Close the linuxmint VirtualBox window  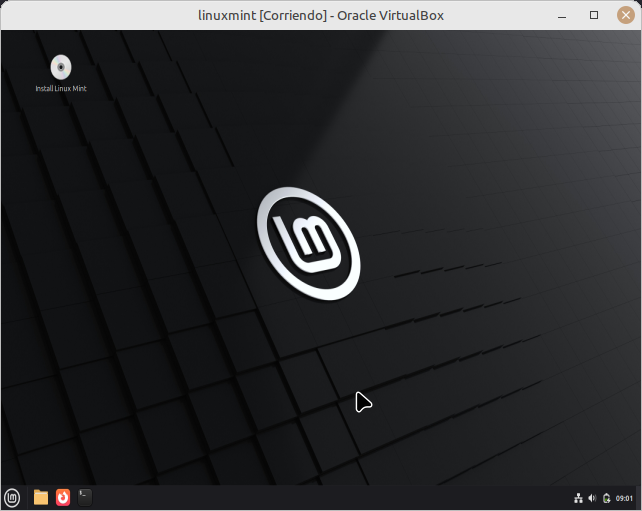[625, 15]
